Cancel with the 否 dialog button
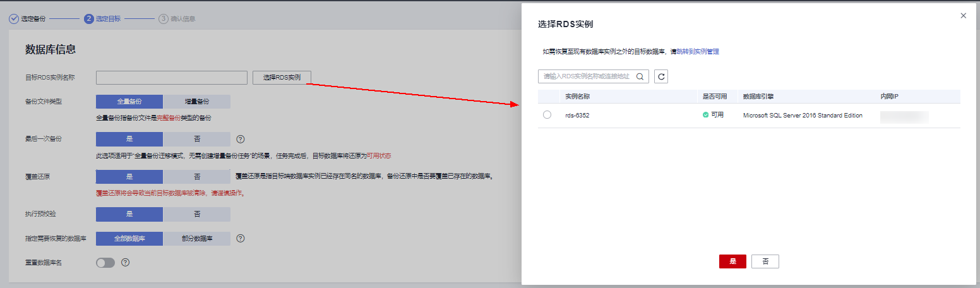980x288 pixels. (x=765, y=261)
